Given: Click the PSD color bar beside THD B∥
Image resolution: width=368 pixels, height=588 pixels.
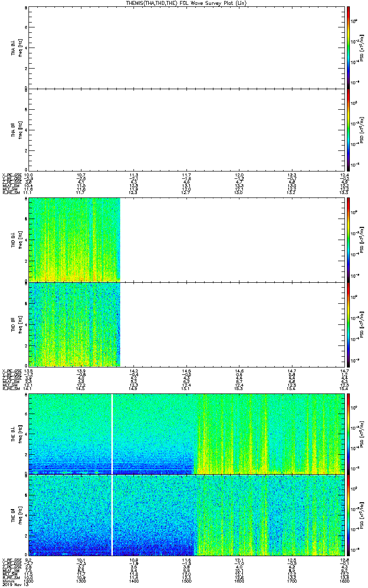Looking at the screenshot, I should (348, 324).
